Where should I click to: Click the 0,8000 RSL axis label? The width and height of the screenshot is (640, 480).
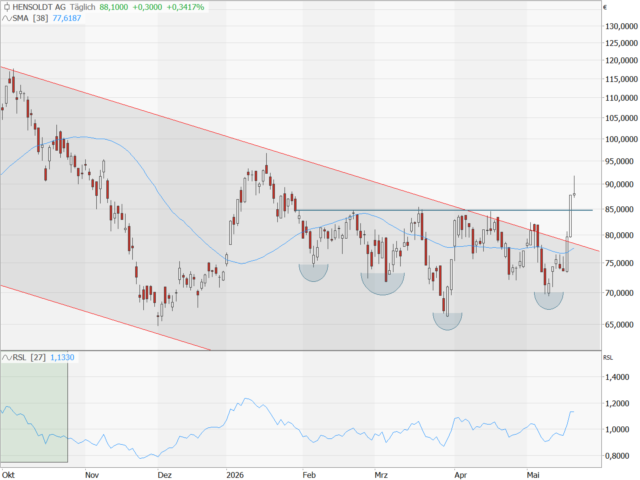tap(617, 456)
